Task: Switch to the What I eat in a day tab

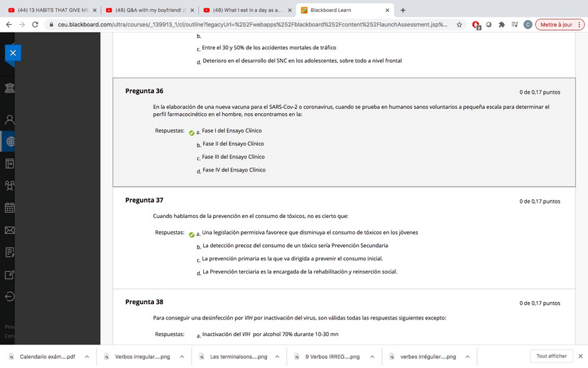Action: point(248,10)
